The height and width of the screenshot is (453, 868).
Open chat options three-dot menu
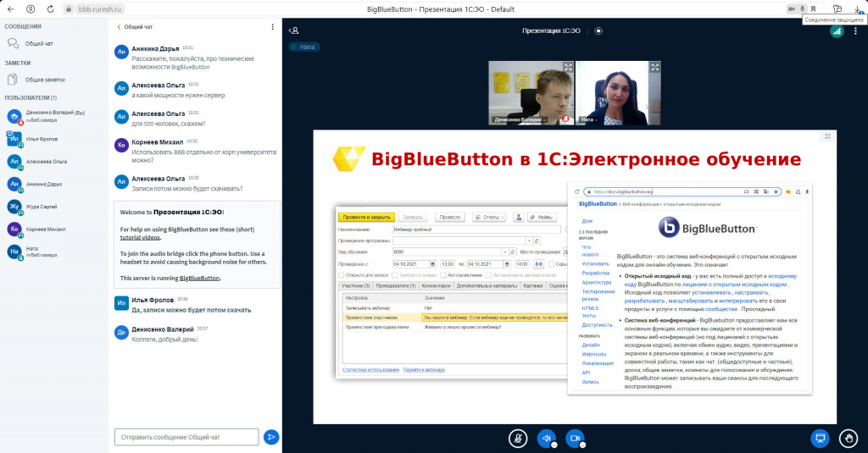tap(272, 27)
